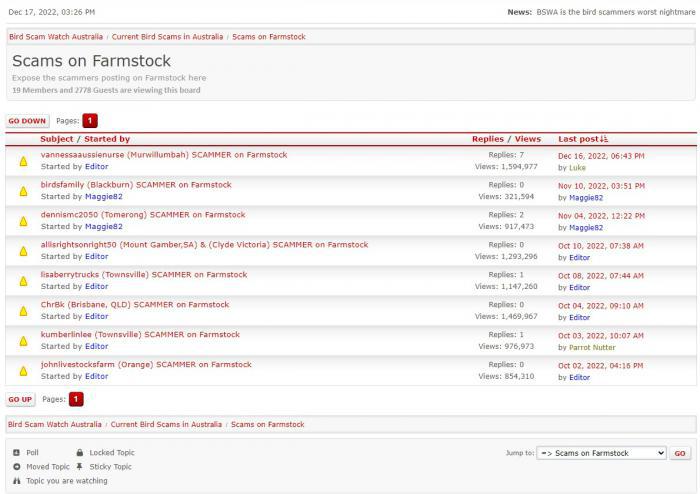700x494 pixels.
Task: Click the Locked Topic padlock icon
Action: pos(80,453)
